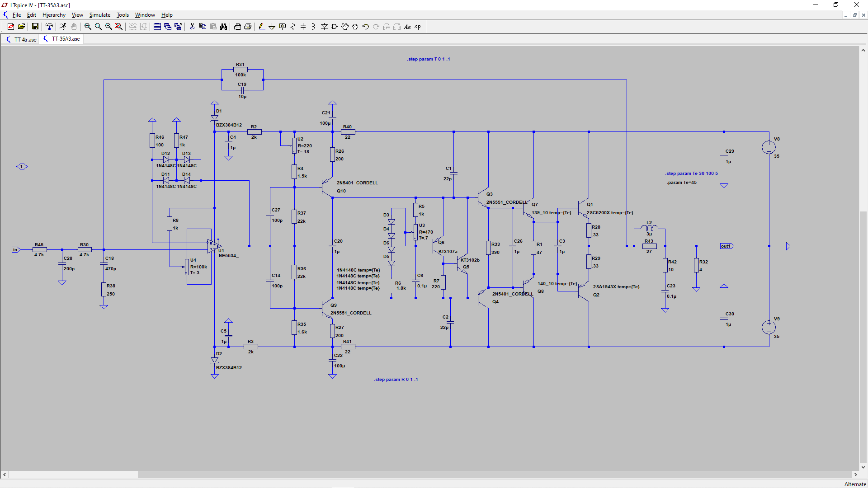Open the SPICE directive .op tool
The height and width of the screenshot is (488, 868).
pyautogui.click(x=418, y=27)
